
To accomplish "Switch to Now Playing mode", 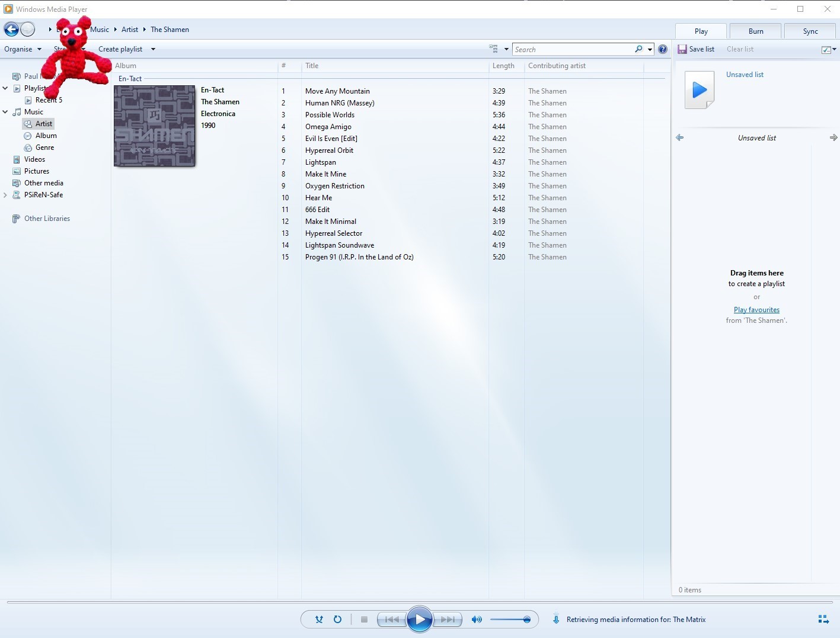I will [x=823, y=619].
